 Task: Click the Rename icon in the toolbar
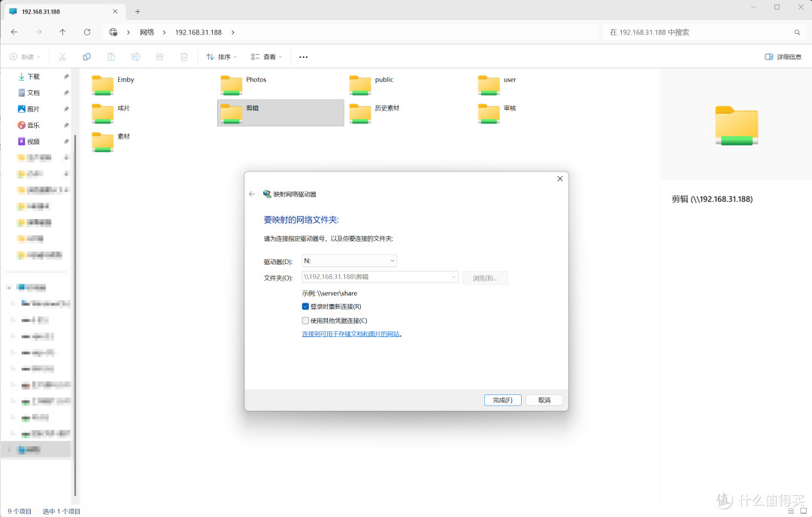click(x=135, y=57)
